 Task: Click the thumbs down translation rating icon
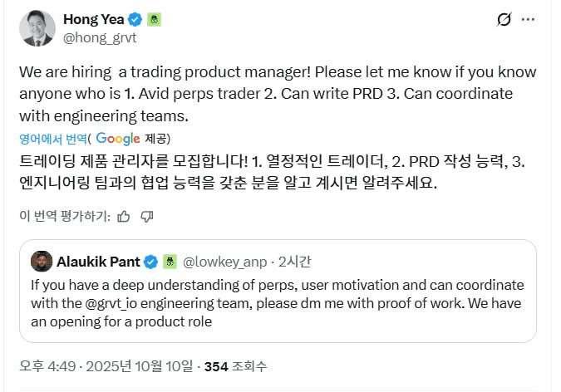[x=146, y=216]
